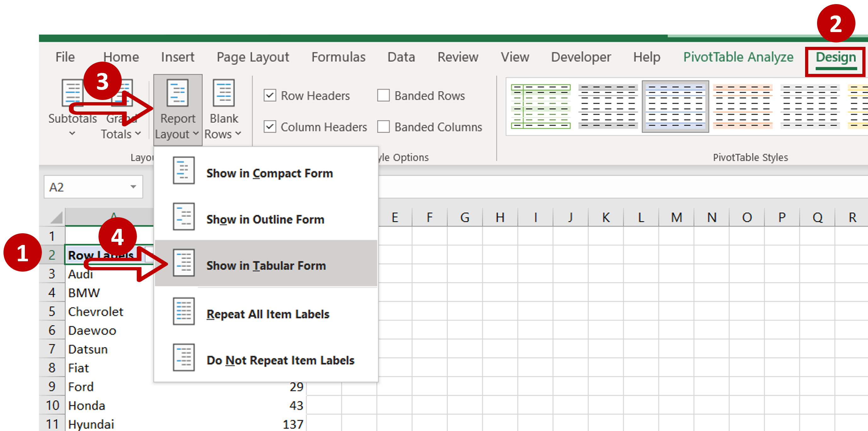Open the Name Box dropdown arrow
868x431 pixels.
133,187
